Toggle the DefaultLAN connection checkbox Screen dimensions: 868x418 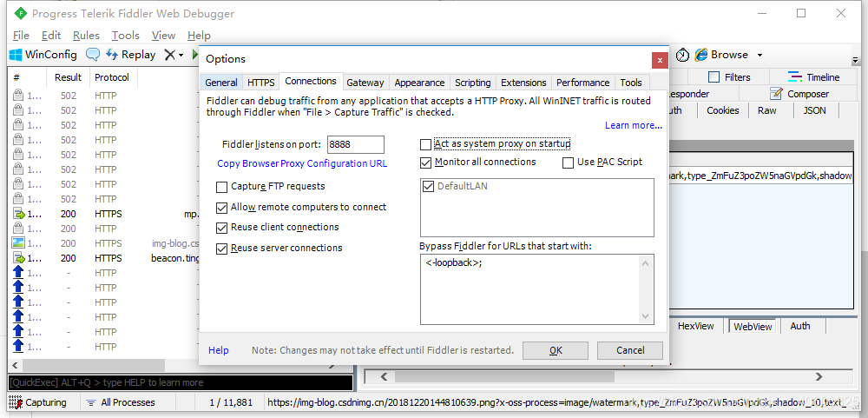tap(429, 186)
